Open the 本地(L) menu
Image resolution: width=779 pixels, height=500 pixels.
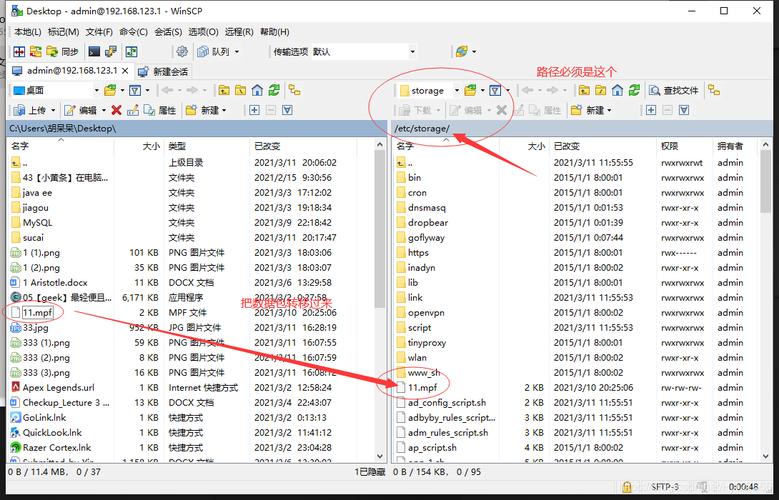(x=27, y=32)
